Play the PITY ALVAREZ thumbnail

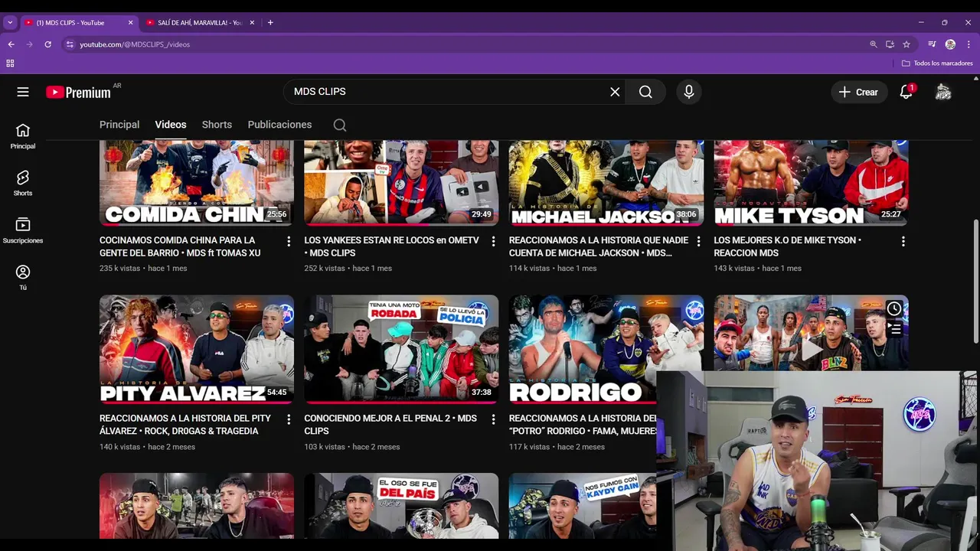197,349
